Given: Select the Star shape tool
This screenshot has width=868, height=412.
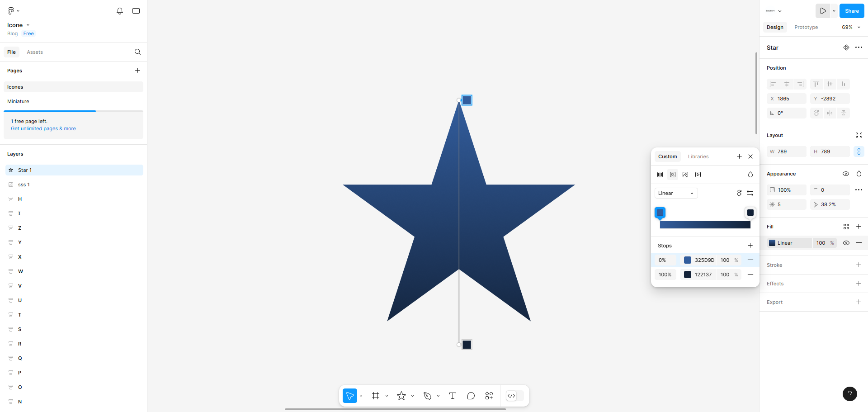Looking at the screenshot, I should pyautogui.click(x=401, y=396).
